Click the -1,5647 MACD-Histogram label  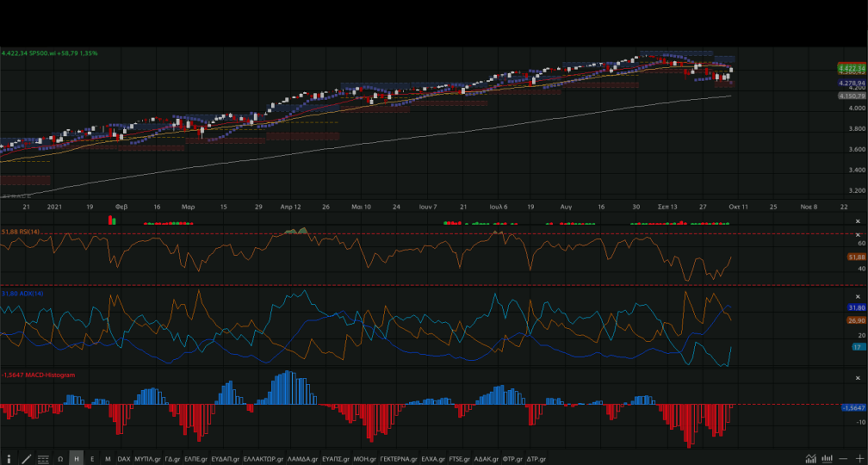click(x=38, y=375)
